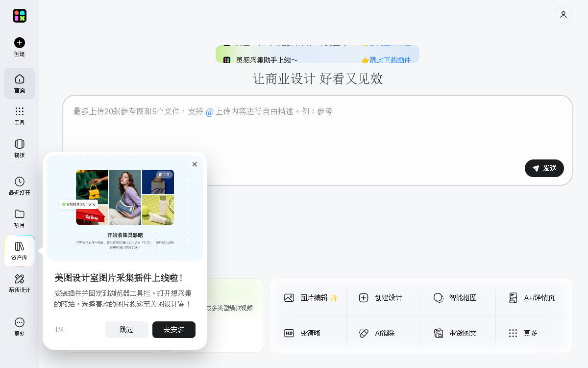Open the user account avatar
This screenshot has height=368, width=588.
pos(563,15)
